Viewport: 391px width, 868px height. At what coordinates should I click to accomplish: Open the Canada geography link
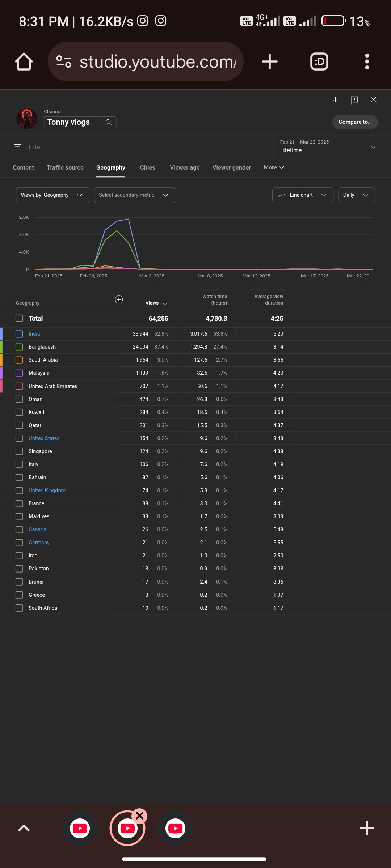click(x=37, y=529)
